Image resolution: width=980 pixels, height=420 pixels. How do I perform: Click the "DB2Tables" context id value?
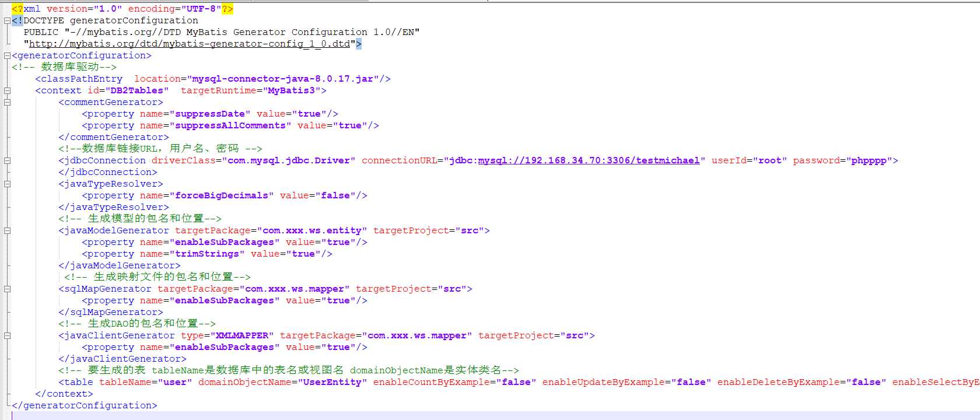137,90
